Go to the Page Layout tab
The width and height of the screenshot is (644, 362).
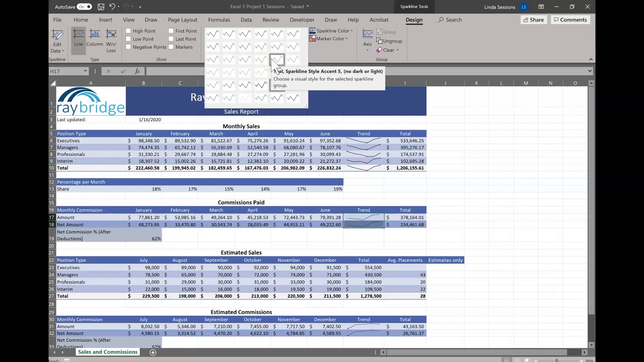pos(183,20)
